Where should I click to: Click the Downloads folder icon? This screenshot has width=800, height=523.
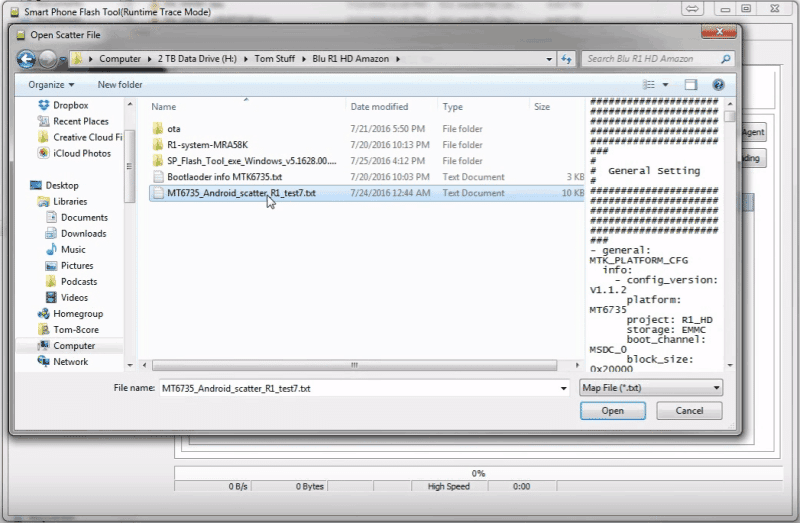point(52,234)
